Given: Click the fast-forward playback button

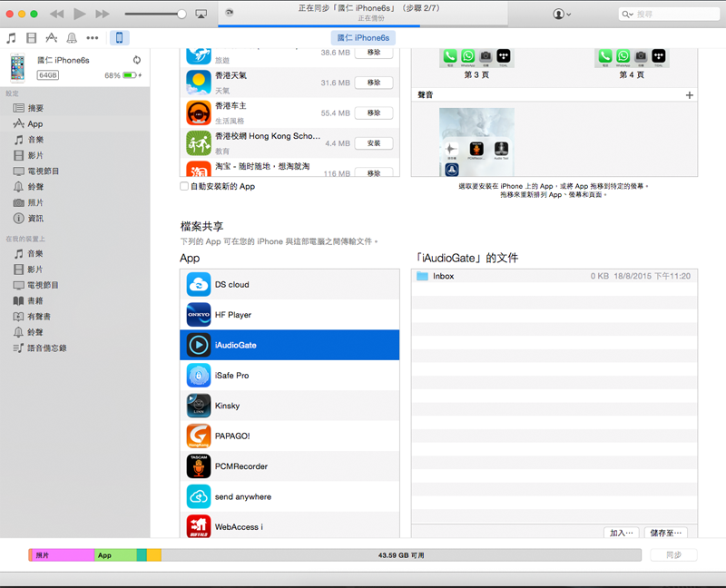Looking at the screenshot, I should point(103,14).
